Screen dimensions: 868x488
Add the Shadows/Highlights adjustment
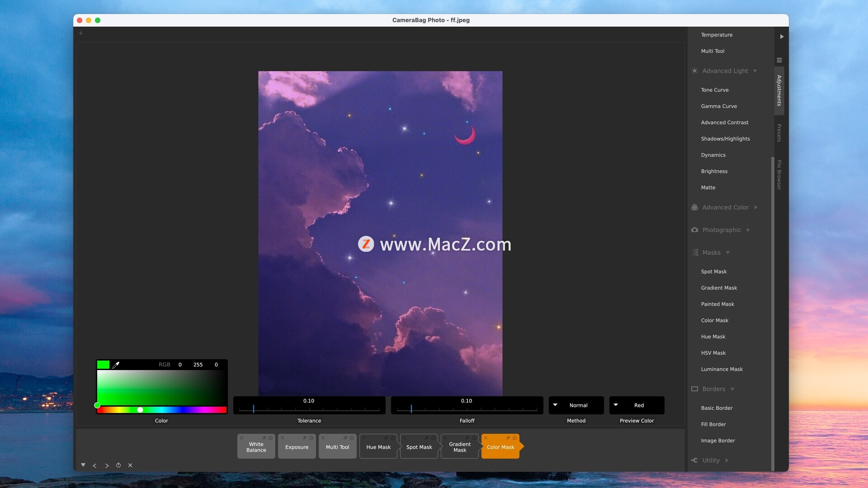tap(725, 139)
